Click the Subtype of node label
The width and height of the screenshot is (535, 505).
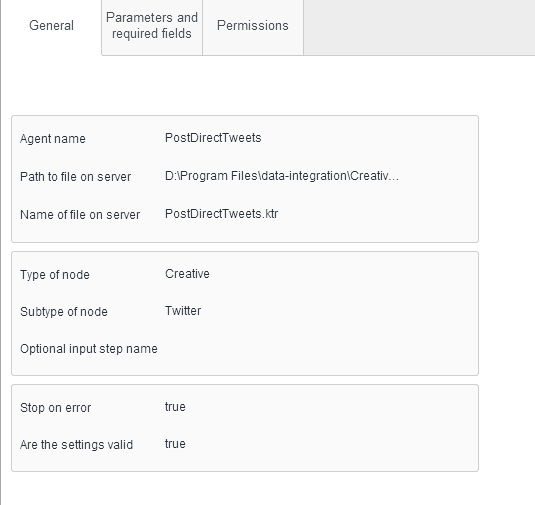click(64, 312)
